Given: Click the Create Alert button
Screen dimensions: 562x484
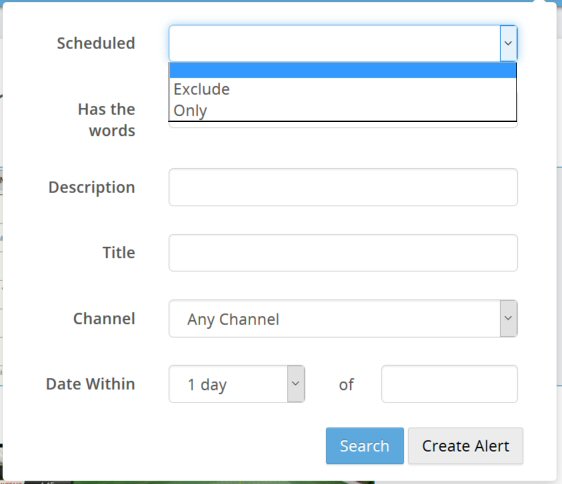Looking at the screenshot, I should click(465, 446).
